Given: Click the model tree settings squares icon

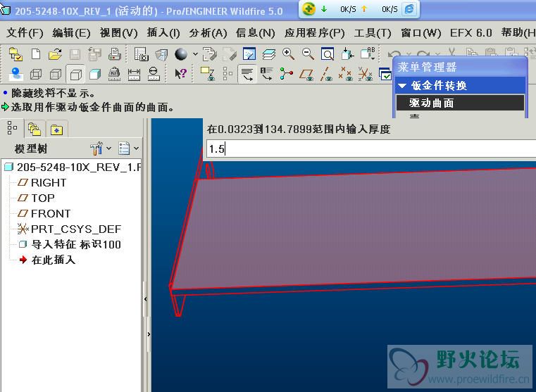Looking at the screenshot, I should pos(228,74).
